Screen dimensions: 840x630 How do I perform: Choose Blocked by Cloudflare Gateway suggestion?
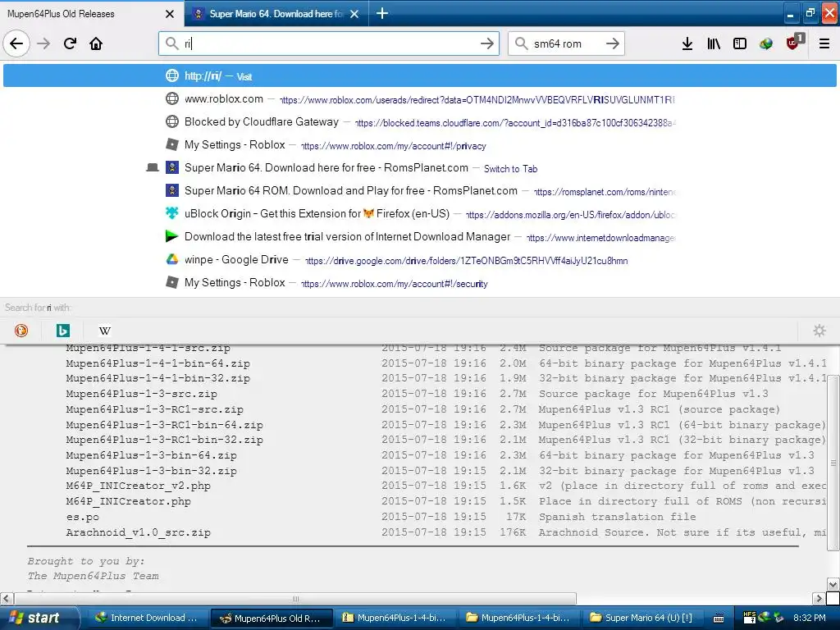coord(420,122)
